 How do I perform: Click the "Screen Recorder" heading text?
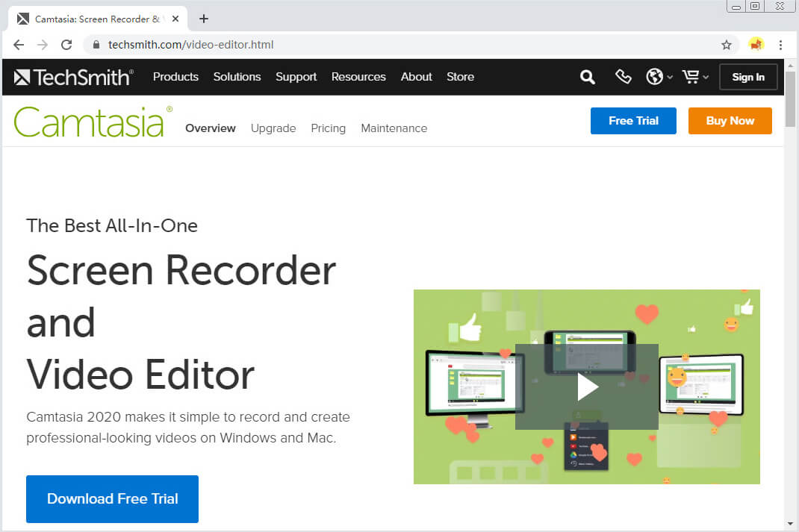181,270
